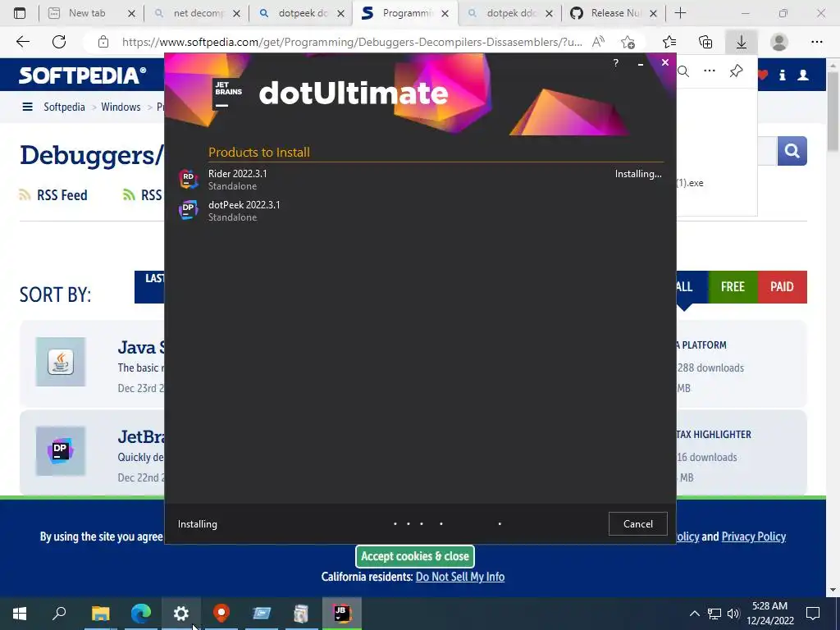This screenshot has height=630, width=840.
Task: Switch to JetBrains installer taskbar icon
Action: coord(342,614)
